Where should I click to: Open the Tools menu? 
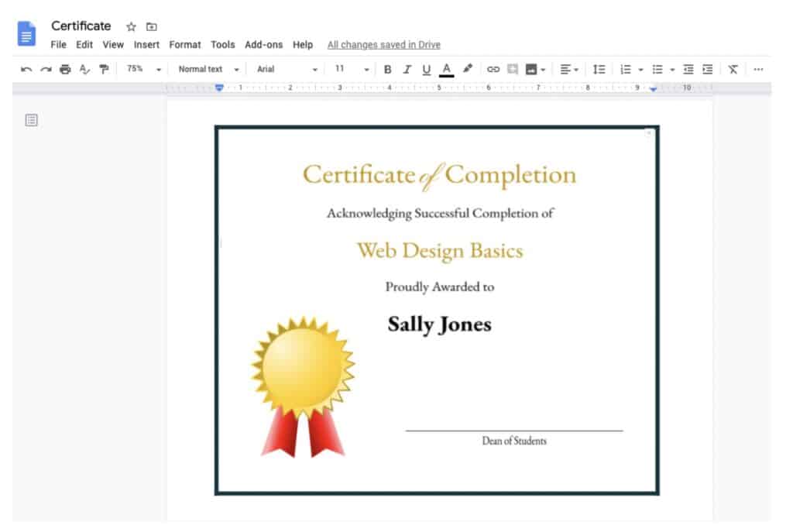[x=223, y=44]
